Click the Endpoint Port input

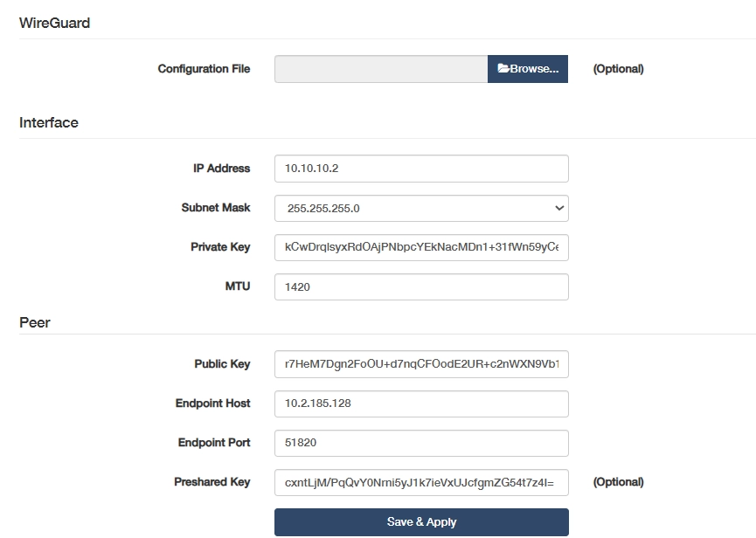[421, 443]
